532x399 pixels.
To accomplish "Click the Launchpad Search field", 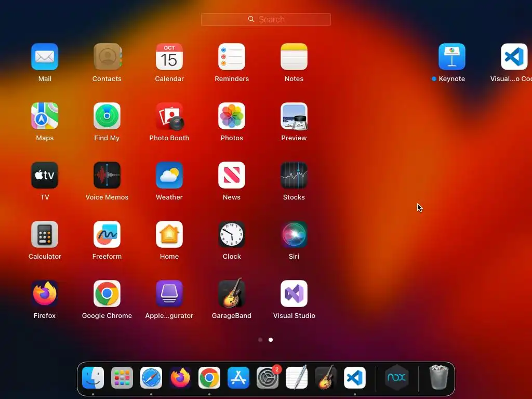I will tap(266, 19).
